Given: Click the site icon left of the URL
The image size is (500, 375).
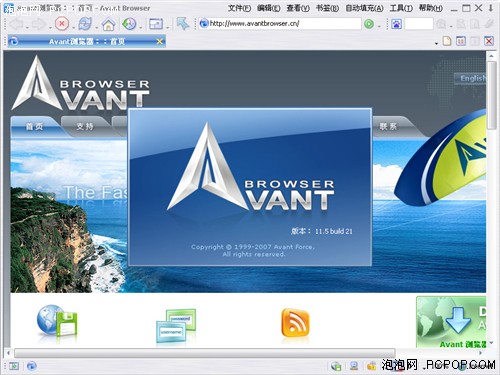Looking at the screenshot, I should 204,23.
